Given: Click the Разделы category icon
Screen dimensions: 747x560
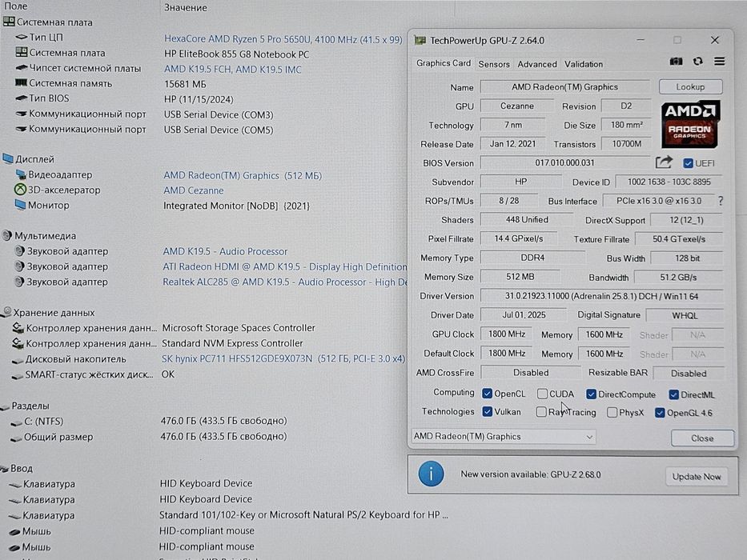Looking at the screenshot, I should (x=5, y=406).
